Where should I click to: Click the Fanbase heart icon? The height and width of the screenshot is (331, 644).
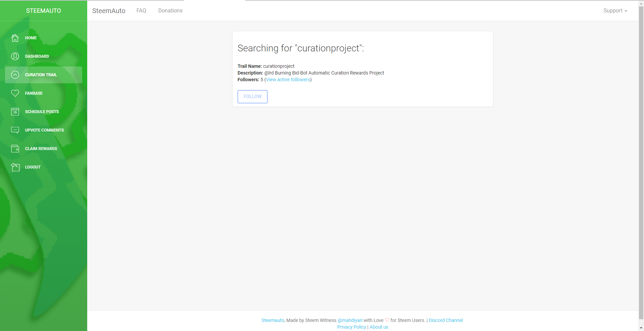coord(15,93)
